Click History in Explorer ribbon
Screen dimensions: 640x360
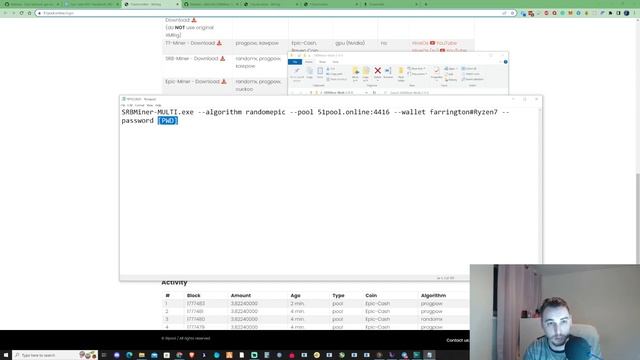(451, 79)
